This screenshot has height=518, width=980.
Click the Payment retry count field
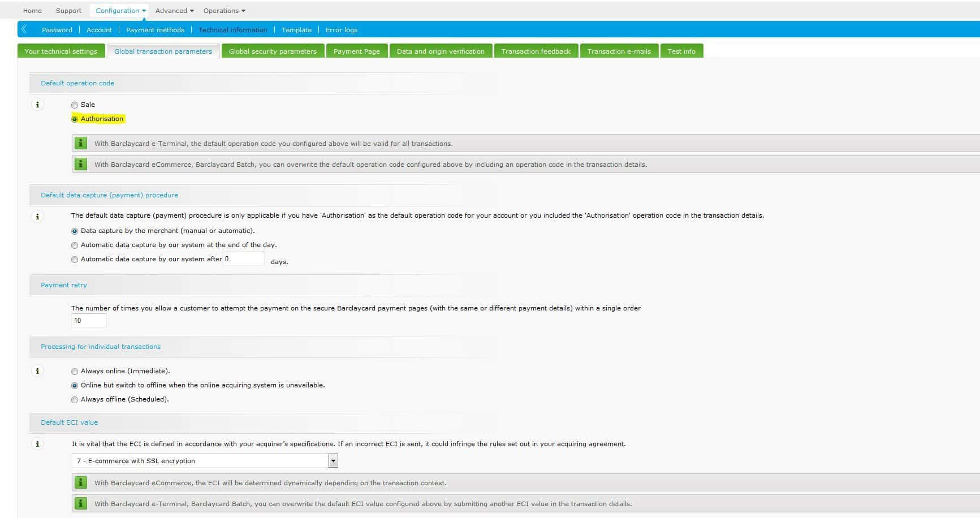click(89, 321)
